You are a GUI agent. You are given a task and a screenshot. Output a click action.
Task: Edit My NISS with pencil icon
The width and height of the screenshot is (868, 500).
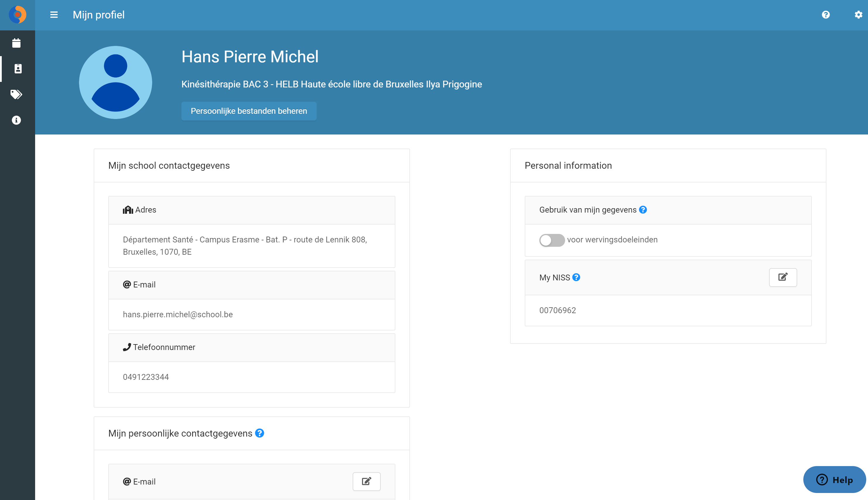783,277
